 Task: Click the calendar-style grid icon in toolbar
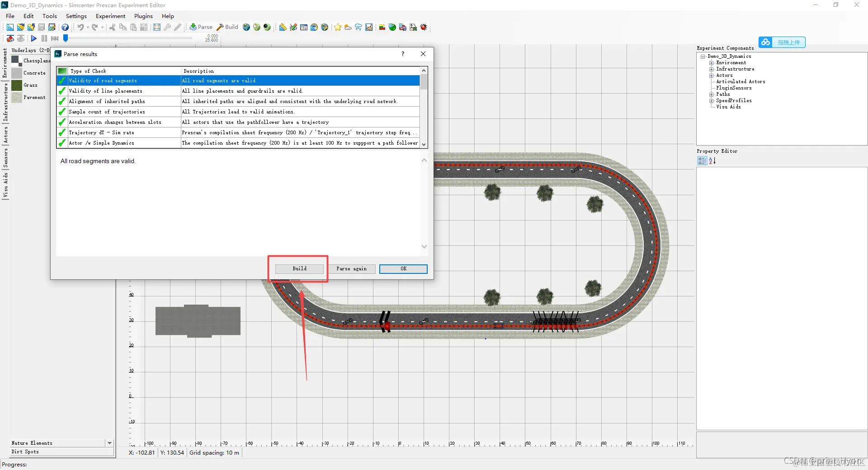click(304, 27)
